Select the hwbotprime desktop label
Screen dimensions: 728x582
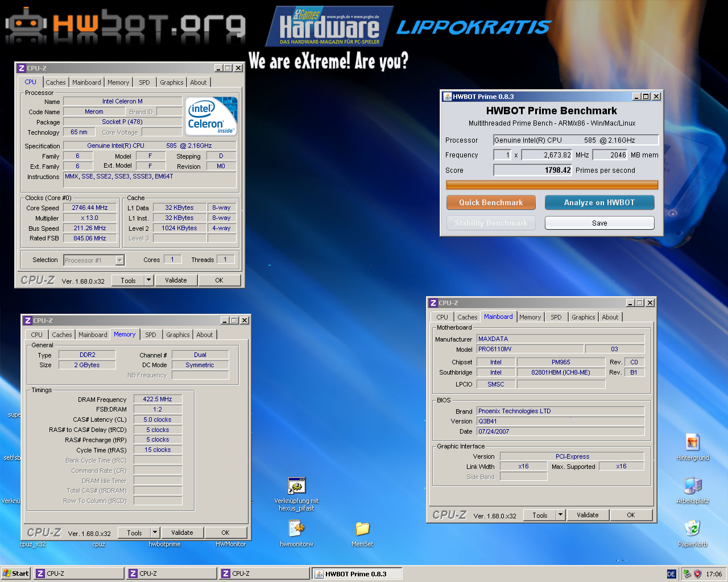[x=164, y=544]
